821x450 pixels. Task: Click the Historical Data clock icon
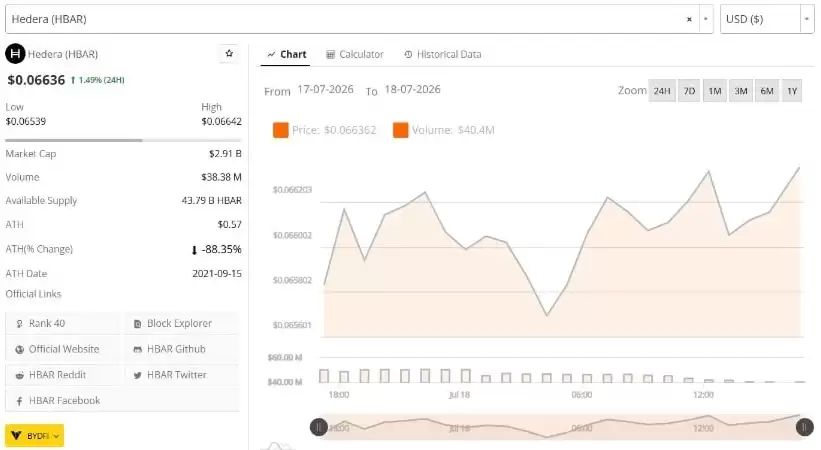pyautogui.click(x=408, y=54)
